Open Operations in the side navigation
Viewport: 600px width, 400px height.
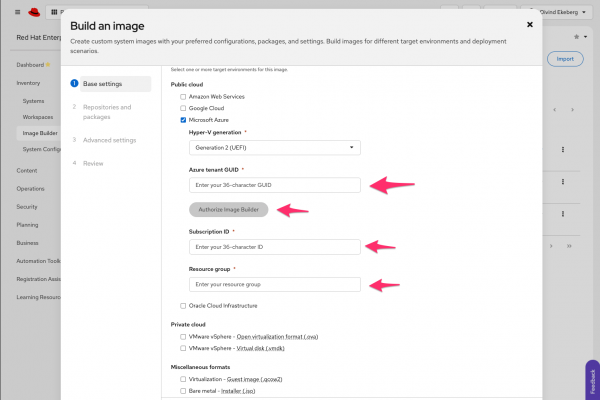point(30,189)
